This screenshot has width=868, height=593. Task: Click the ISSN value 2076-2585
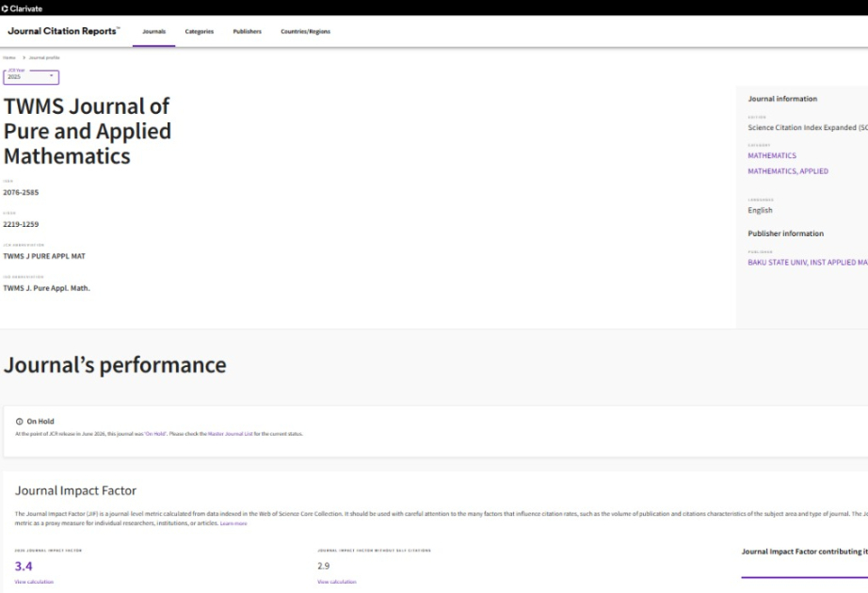(x=21, y=193)
